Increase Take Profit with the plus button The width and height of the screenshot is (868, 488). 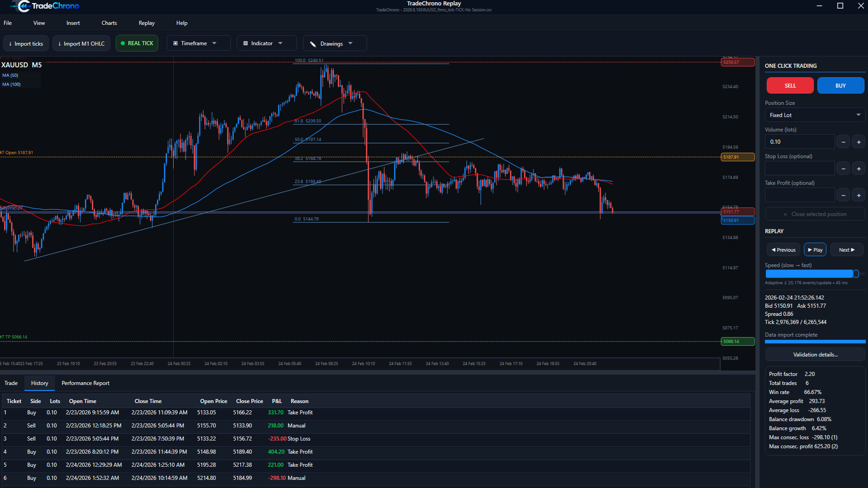click(x=859, y=195)
